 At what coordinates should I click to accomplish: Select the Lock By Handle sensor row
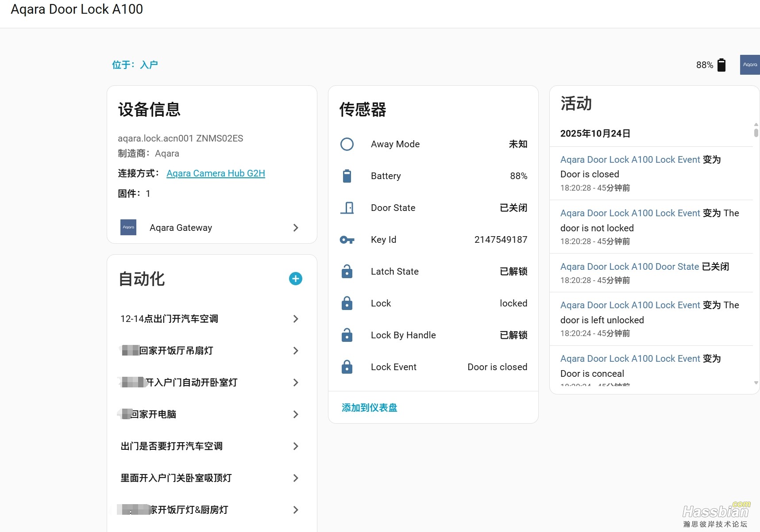click(x=433, y=335)
